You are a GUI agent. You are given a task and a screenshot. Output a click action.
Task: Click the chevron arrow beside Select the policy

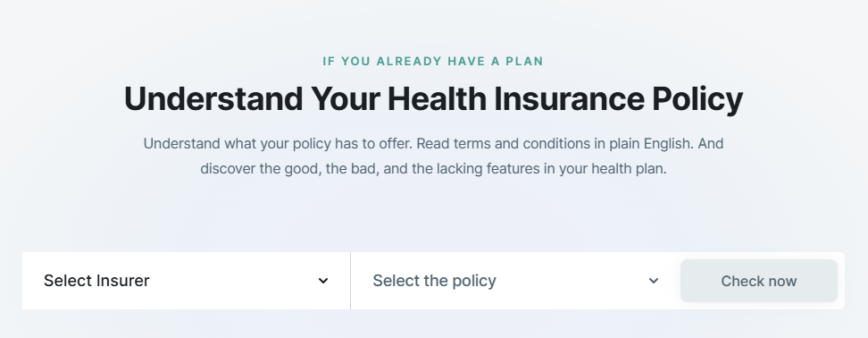[653, 281]
